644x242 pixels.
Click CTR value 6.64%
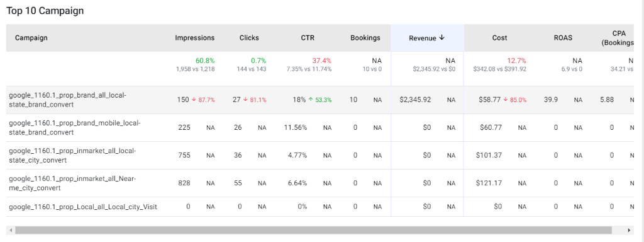(297, 183)
